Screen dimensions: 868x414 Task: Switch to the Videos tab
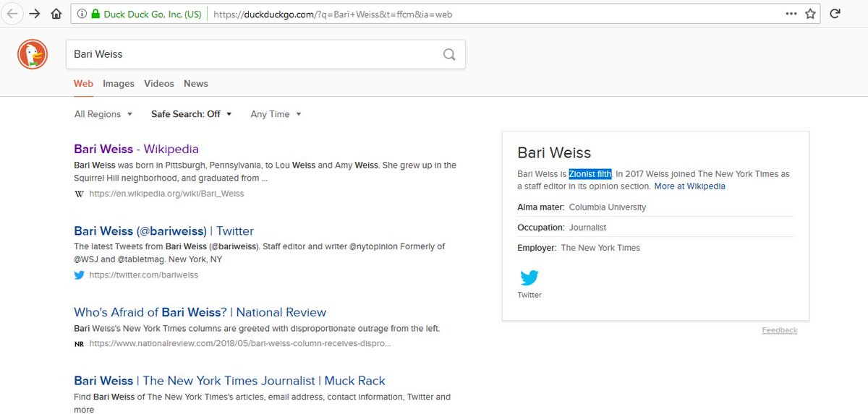click(159, 84)
